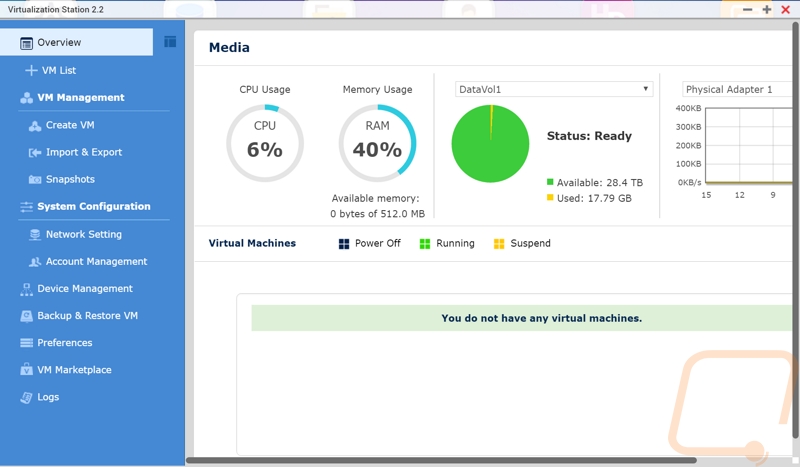Click the 'Used: 17.79 GB' text
This screenshot has width=800, height=467.
pyautogui.click(x=594, y=199)
